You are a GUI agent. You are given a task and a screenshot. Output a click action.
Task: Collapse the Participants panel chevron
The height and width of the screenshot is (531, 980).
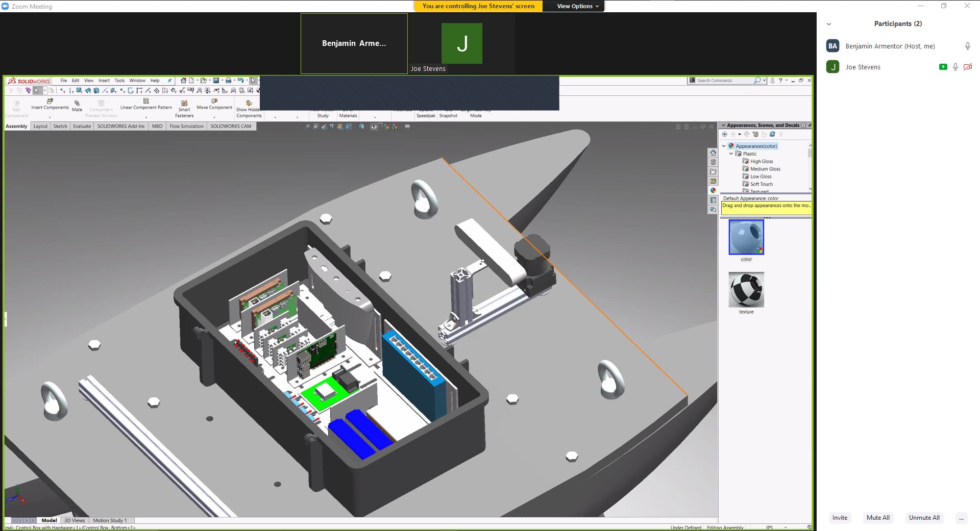[x=829, y=24]
